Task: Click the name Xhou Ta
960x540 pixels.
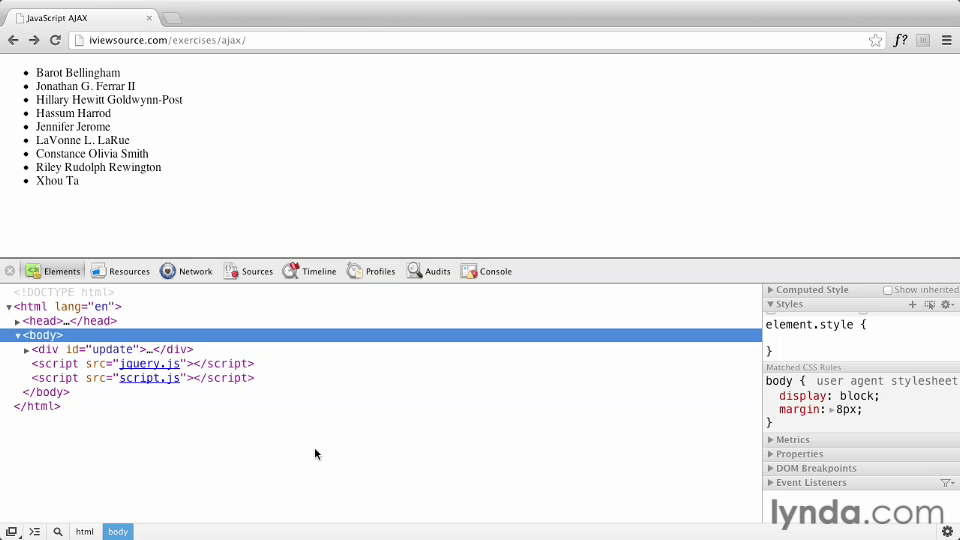Action: [x=57, y=181]
